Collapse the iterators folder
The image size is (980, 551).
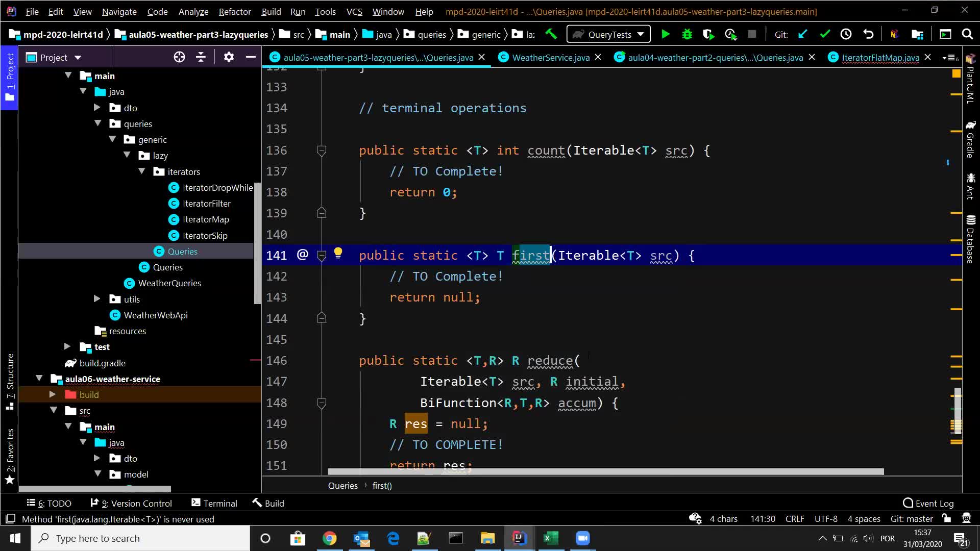[x=142, y=171]
